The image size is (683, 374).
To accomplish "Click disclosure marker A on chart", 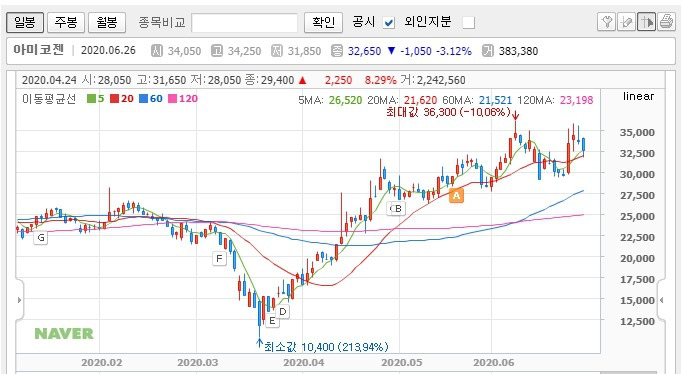I will click(456, 195).
